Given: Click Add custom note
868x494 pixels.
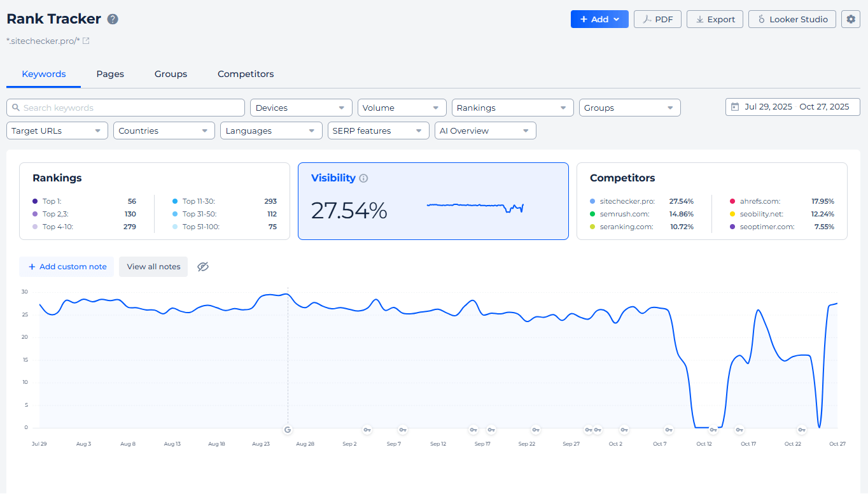Looking at the screenshot, I should pyautogui.click(x=66, y=267).
